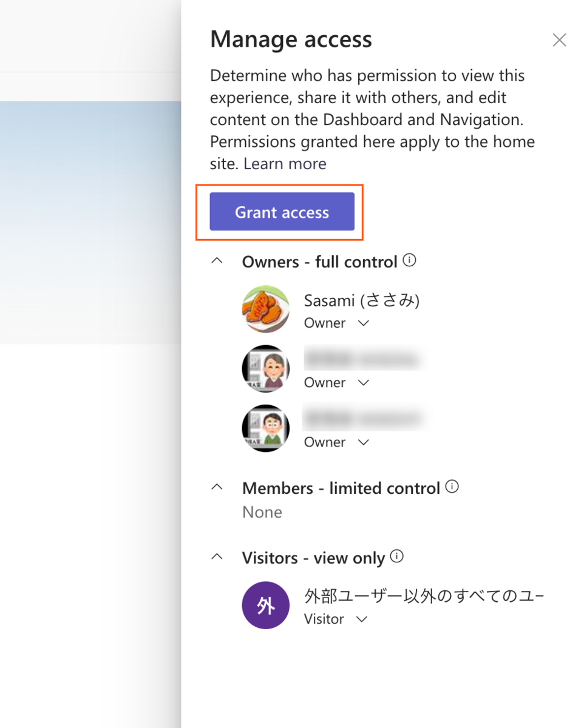Click Sasami's food profile picture
This screenshot has width=584, height=728.
click(x=265, y=309)
